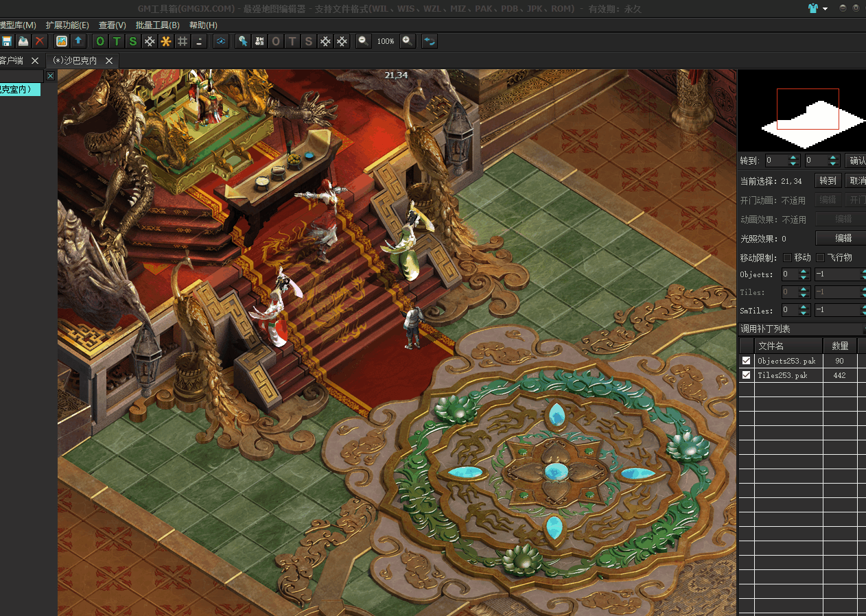Toggle the green T tiles layer icon
Viewport: 866px width, 616px height.
coord(117,41)
